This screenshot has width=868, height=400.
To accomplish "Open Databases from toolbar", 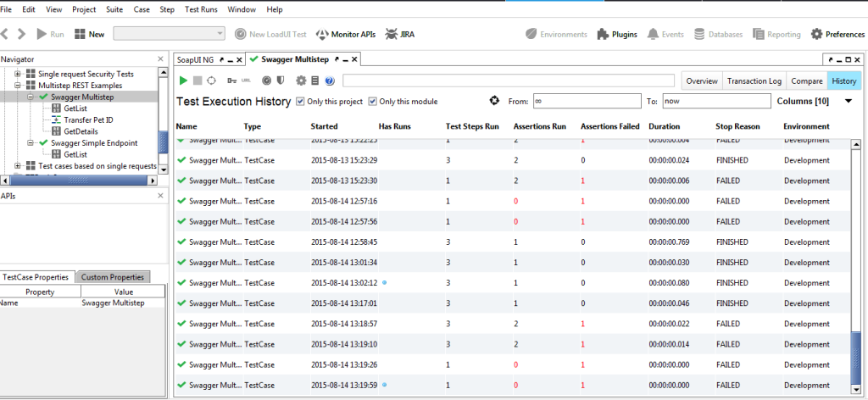I will coord(718,34).
